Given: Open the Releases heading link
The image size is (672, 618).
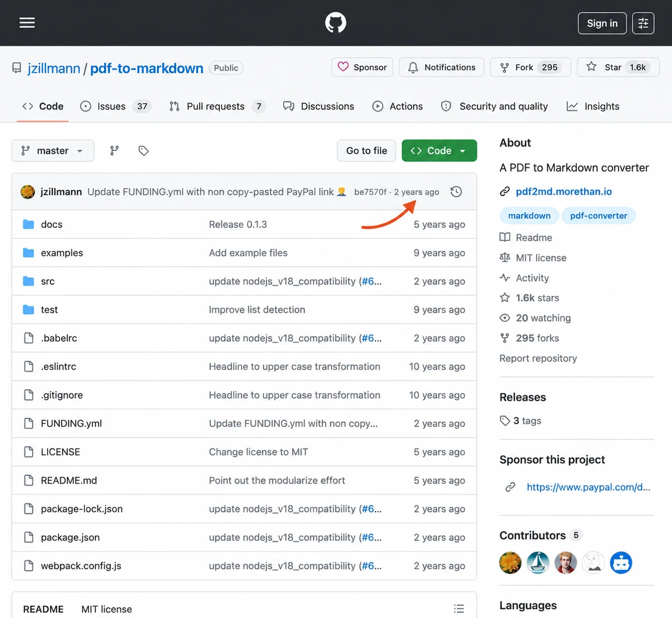Looking at the screenshot, I should [x=522, y=397].
